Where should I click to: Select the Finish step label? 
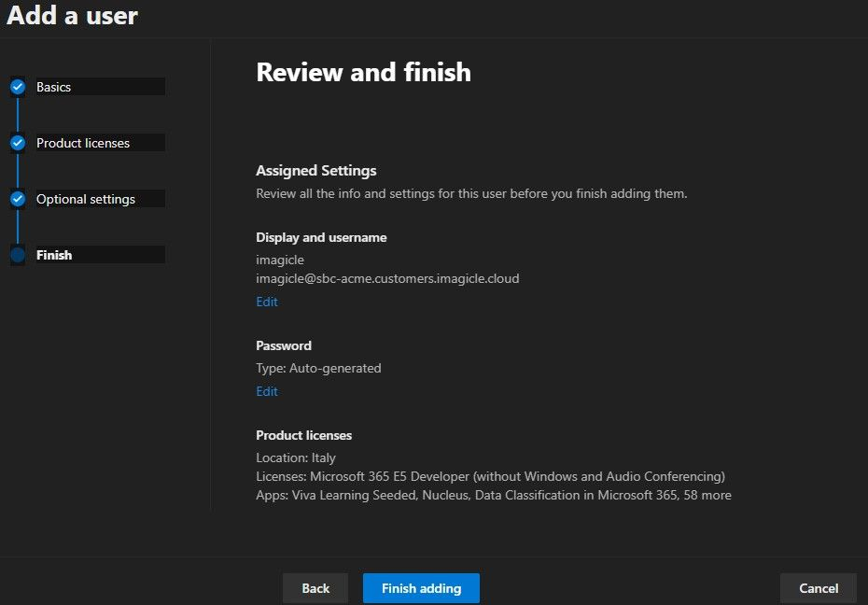54,255
